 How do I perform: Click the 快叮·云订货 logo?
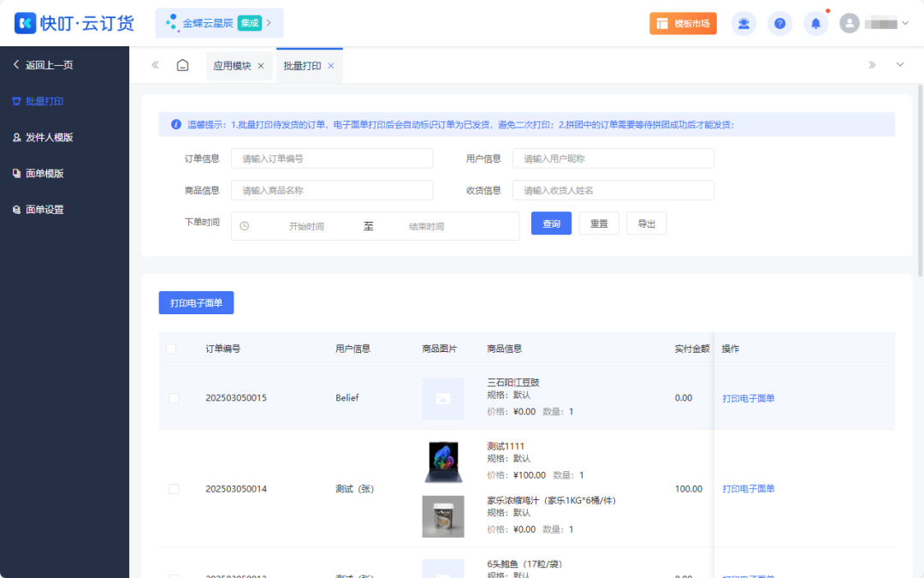pos(74,23)
